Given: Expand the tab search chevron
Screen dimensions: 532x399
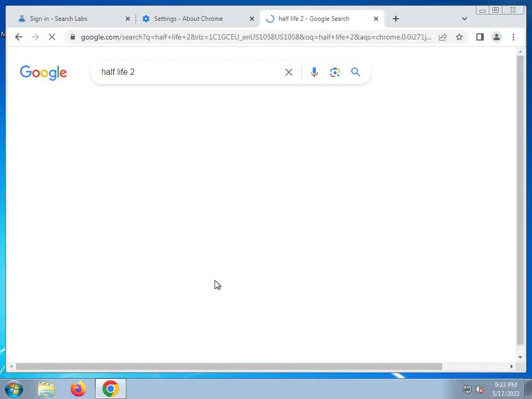Looking at the screenshot, I should click(x=464, y=19).
